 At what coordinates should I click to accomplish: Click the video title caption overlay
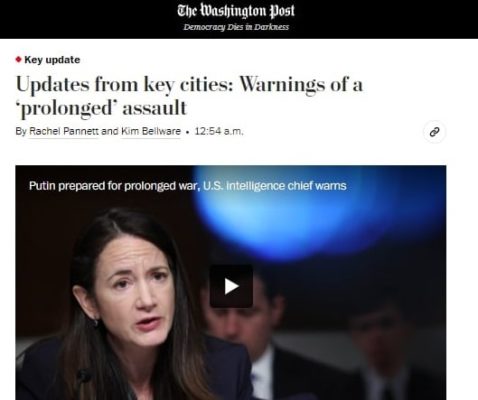click(x=188, y=186)
